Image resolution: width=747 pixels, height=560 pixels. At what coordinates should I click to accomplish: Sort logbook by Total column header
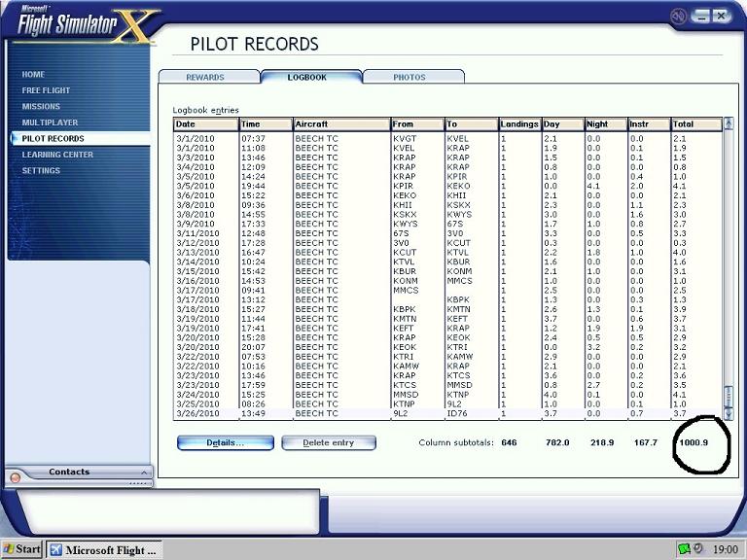pos(695,124)
